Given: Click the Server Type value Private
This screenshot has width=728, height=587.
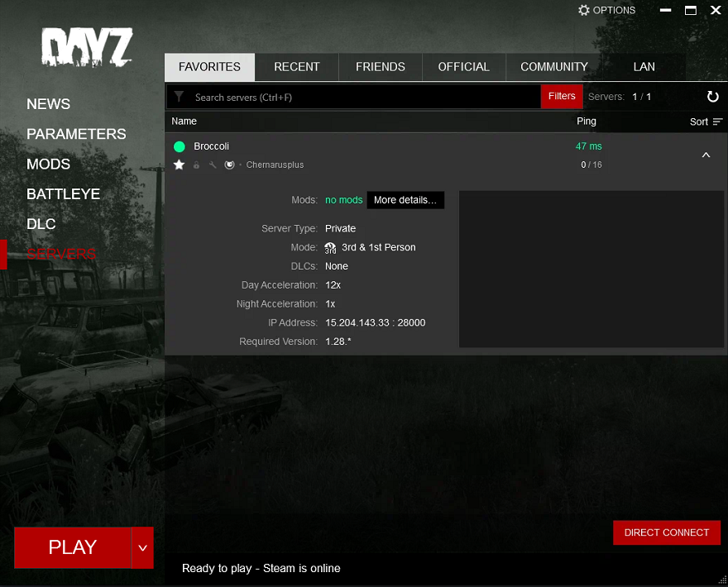Looking at the screenshot, I should [340, 228].
